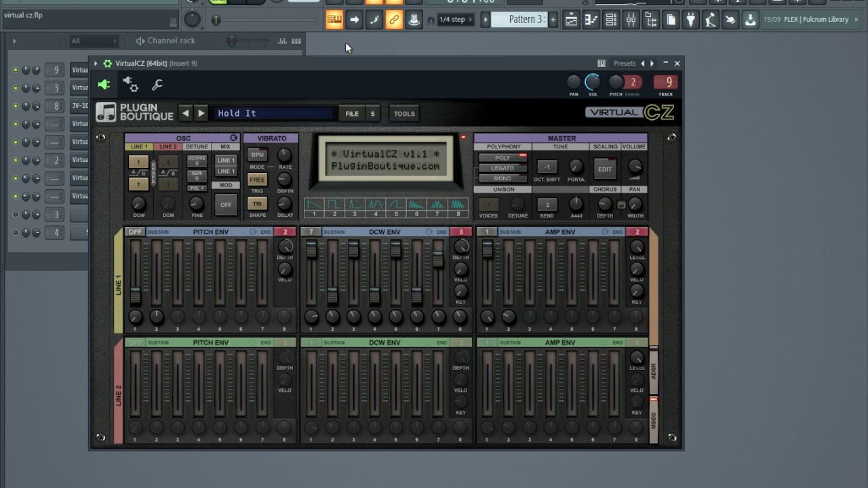Click the DCW Env end step 8 button
The width and height of the screenshot is (868, 488).
(x=461, y=232)
